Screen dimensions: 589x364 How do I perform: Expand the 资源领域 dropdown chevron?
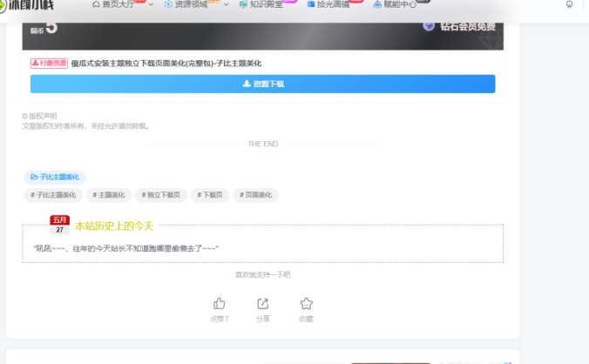[227, 4]
